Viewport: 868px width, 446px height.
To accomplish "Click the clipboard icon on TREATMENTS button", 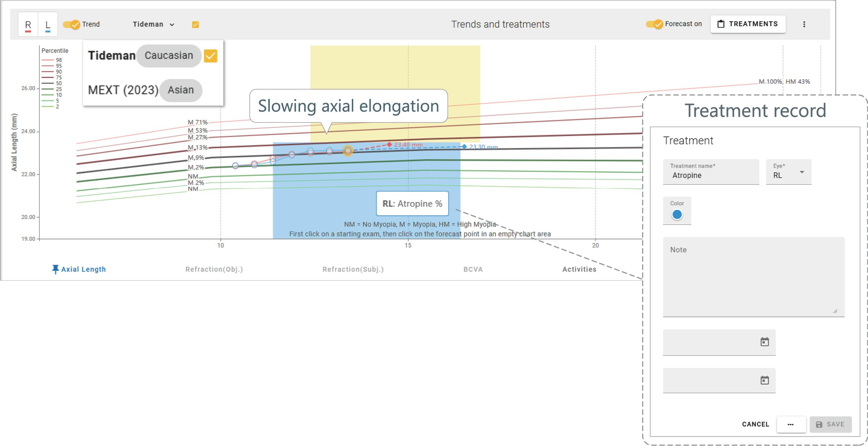I will pos(721,24).
